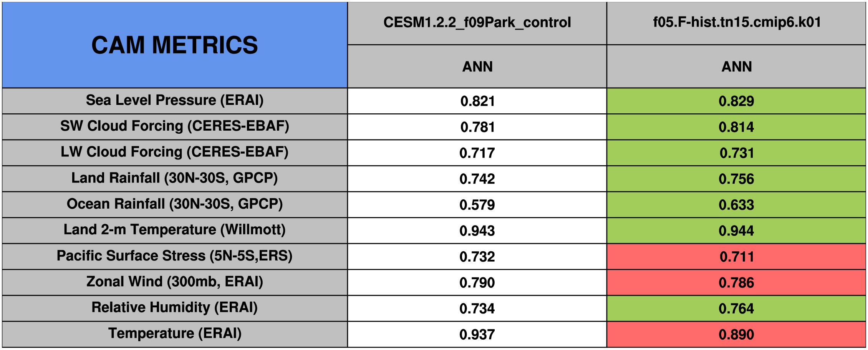This screenshot has width=868, height=350.
Task: Click the ANN label under f05.F-hist.tn15.cmip6.k01
Action: point(736,66)
